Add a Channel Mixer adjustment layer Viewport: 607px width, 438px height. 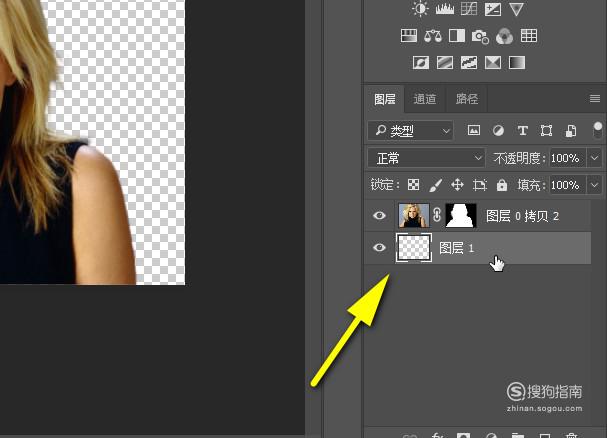coord(504,36)
